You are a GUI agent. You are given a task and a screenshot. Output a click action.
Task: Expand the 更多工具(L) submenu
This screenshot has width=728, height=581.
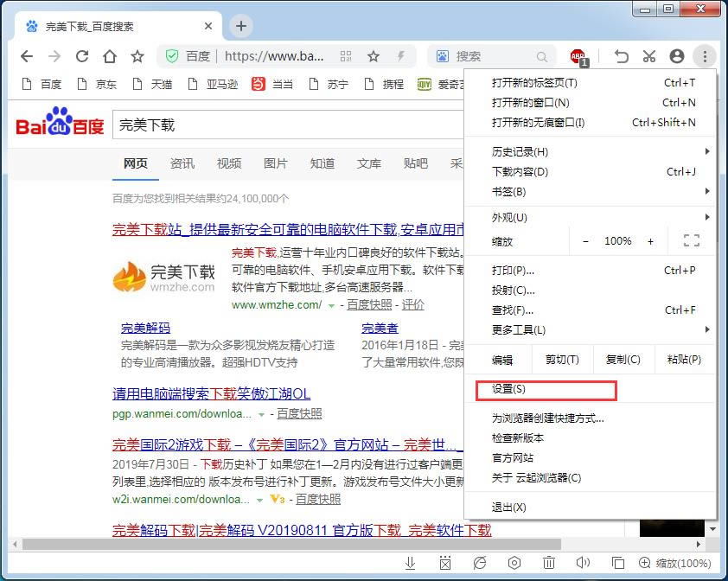coord(590,329)
